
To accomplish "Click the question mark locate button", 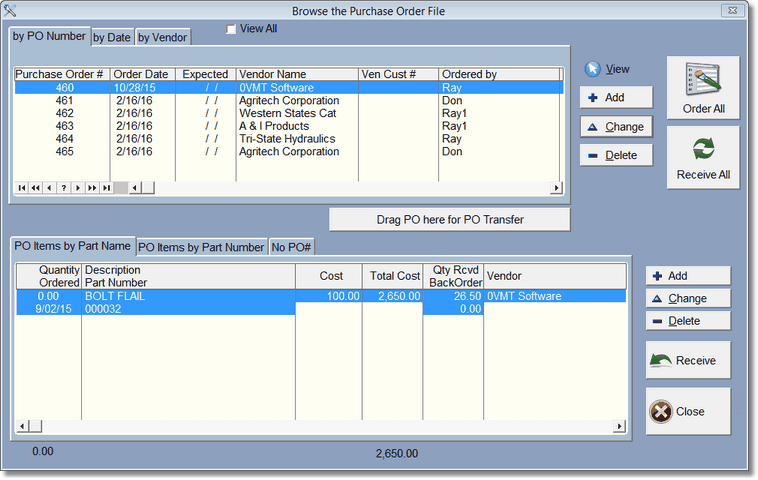I will pyautogui.click(x=64, y=188).
